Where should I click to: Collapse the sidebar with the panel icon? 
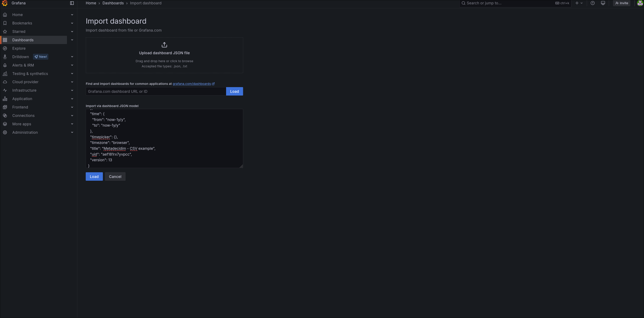[71, 3]
